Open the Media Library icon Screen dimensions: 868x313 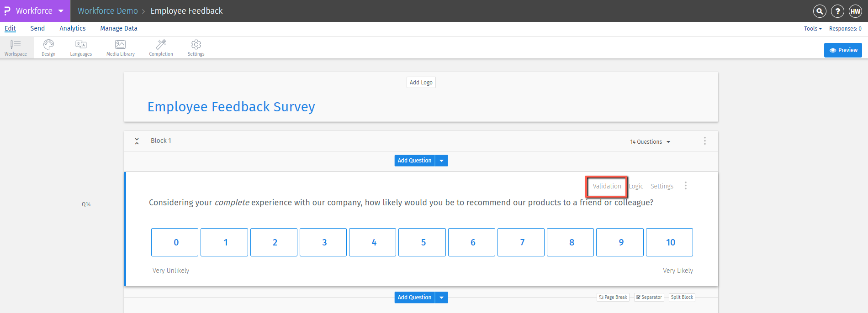coord(120,47)
